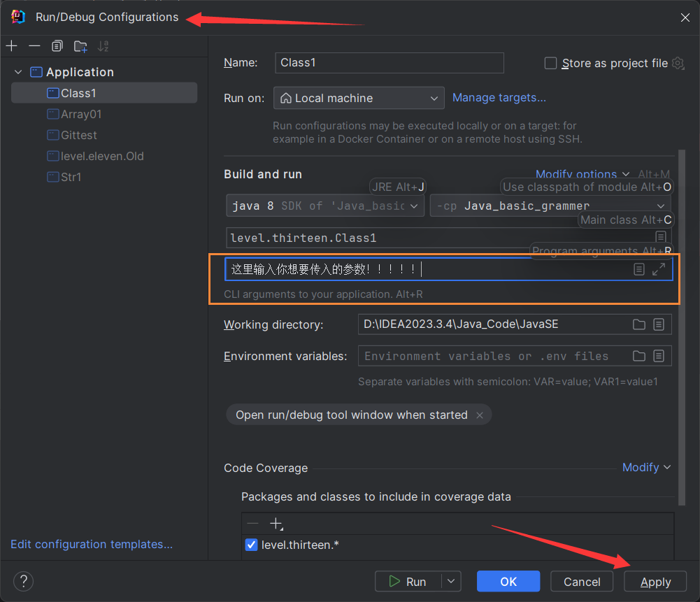Close the Run/Debug Configurations dialog
This screenshot has height=602, width=700.
[x=685, y=17]
